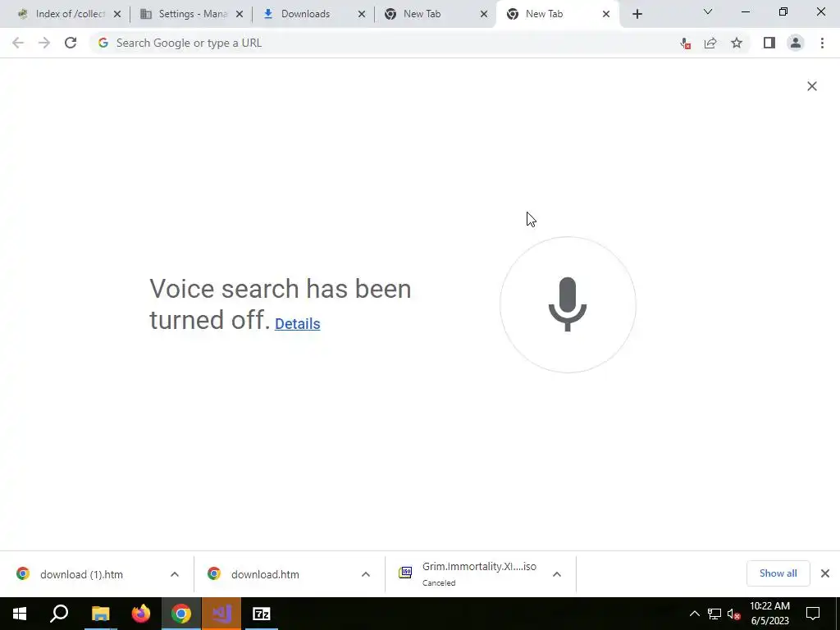Open the blocked microphone icon in address bar
Viewport: 840px width, 630px height.
[x=685, y=43]
